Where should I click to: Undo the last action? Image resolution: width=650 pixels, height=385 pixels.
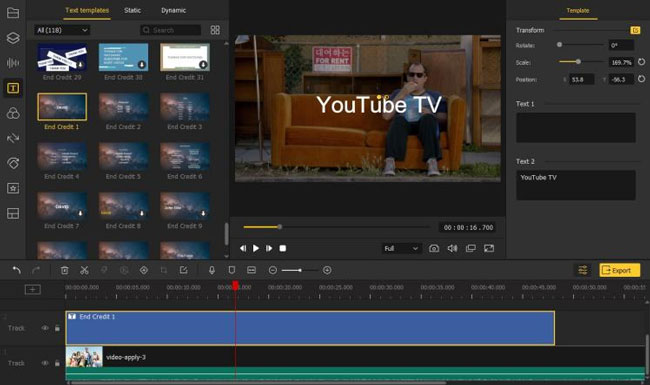tap(17, 270)
